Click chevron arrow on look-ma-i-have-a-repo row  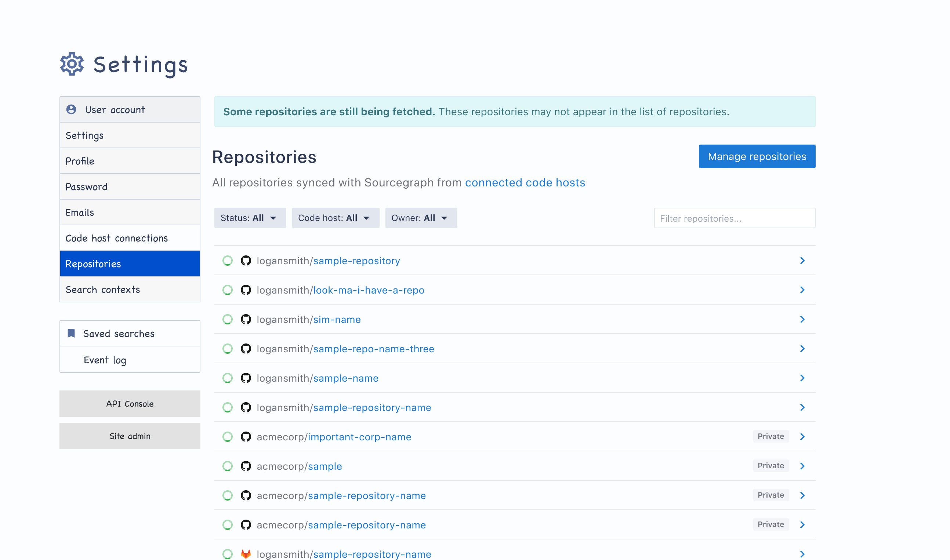(802, 290)
